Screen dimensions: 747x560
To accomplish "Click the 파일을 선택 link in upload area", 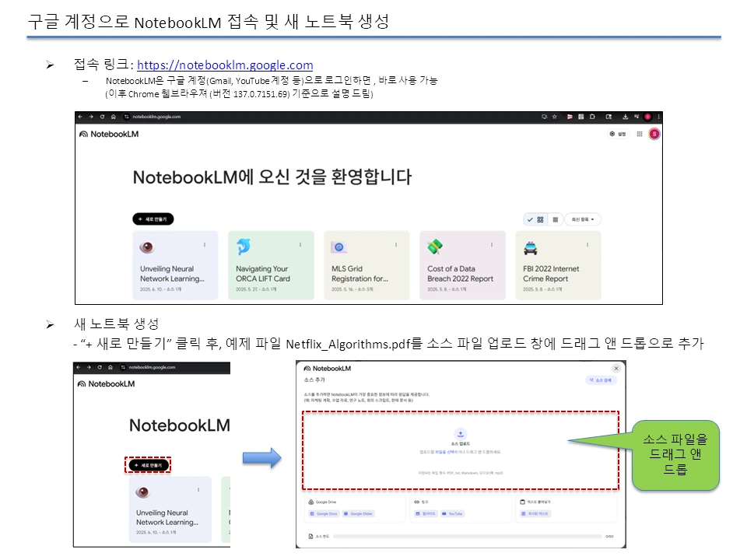I will click(x=444, y=452).
